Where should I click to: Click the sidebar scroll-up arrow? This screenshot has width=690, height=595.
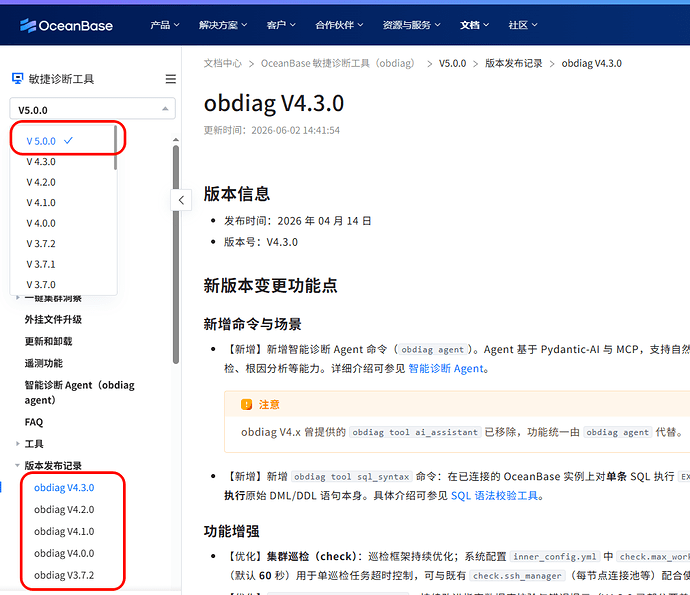(176, 140)
